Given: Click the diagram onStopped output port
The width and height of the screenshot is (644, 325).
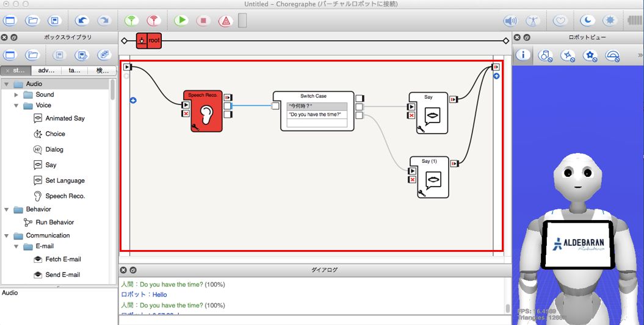Looking at the screenshot, I should (496, 67).
